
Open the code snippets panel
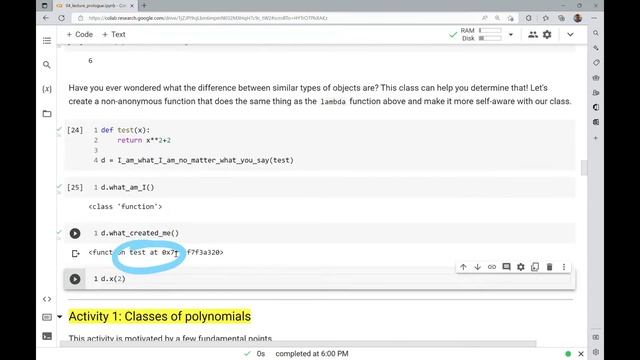(47, 299)
